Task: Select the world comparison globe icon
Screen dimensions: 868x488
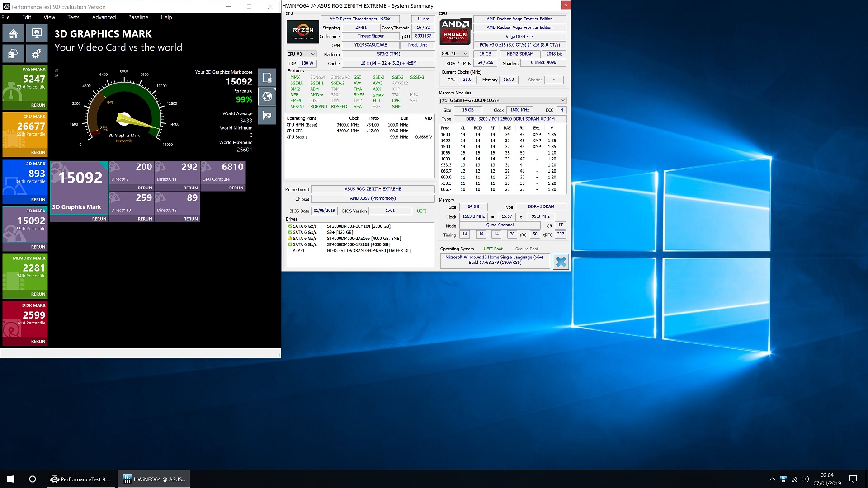Action: pyautogui.click(x=267, y=96)
